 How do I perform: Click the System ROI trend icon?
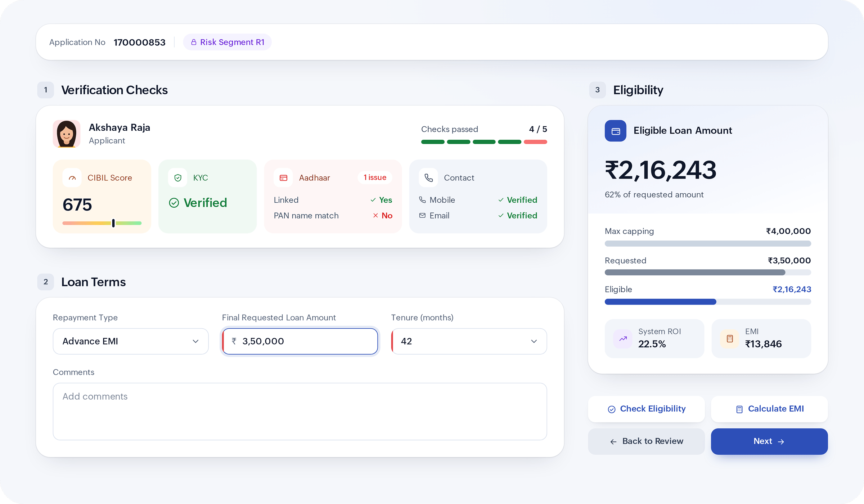623,339
